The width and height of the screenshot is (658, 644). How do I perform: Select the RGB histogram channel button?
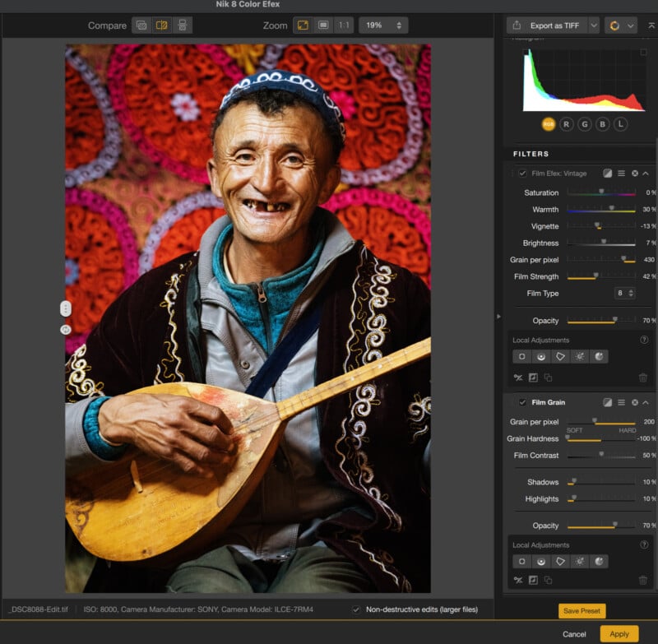(x=549, y=123)
